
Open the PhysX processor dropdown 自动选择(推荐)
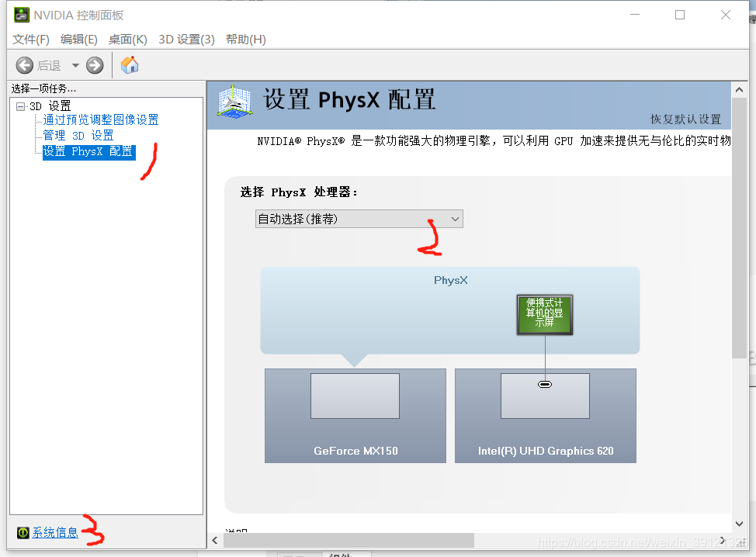point(359,219)
